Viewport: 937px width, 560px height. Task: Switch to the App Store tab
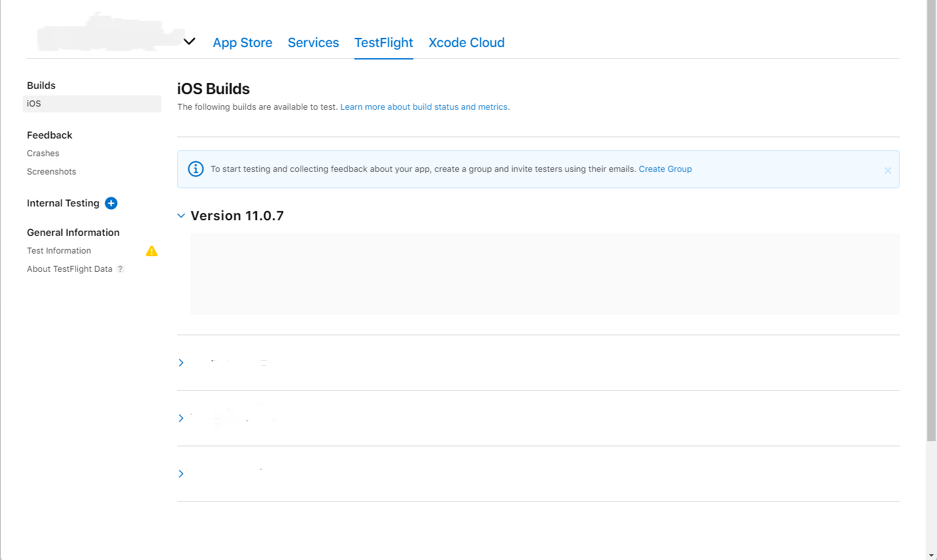(243, 42)
